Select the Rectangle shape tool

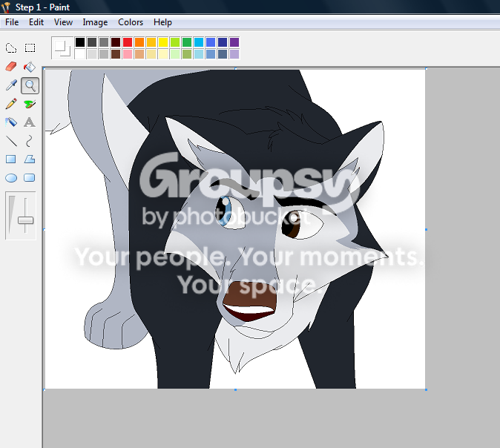tap(11, 159)
